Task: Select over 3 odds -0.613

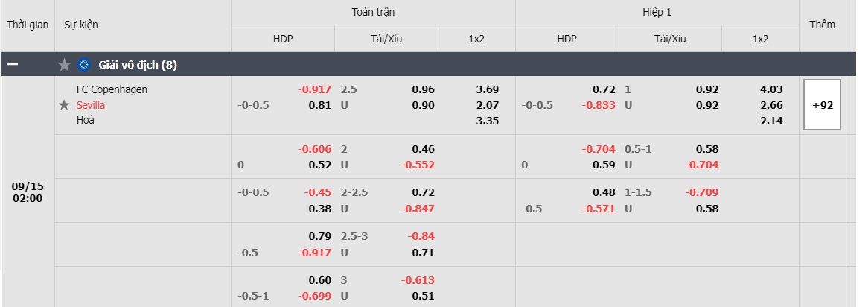Action: [418, 280]
